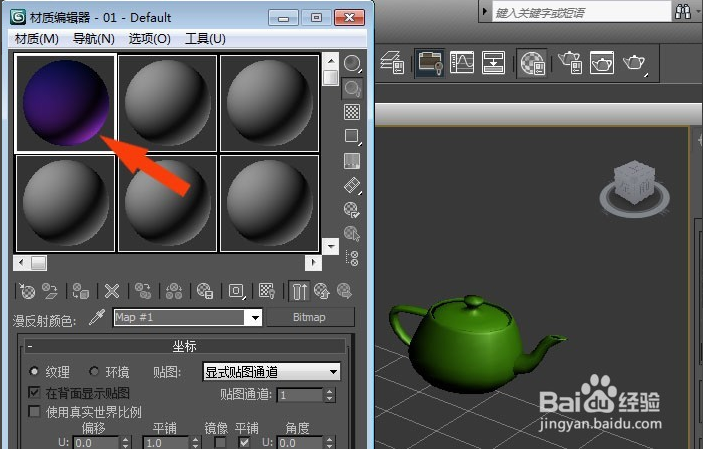Adjust U tiling 1.0 spinner arrows
The width and height of the screenshot is (703, 449).
[x=195, y=443]
